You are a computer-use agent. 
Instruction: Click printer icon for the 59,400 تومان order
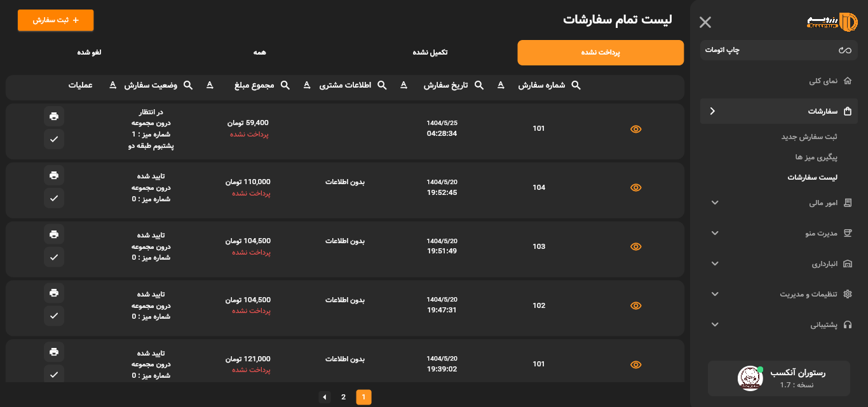pyautogui.click(x=54, y=116)
